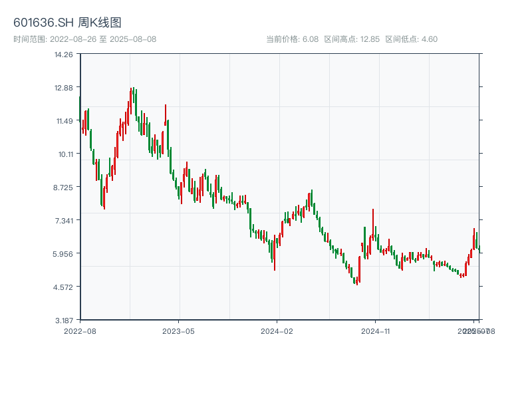Click the 12.88 y-axis price label
Screen dimensions: 532x399
(x=64, y=88)
